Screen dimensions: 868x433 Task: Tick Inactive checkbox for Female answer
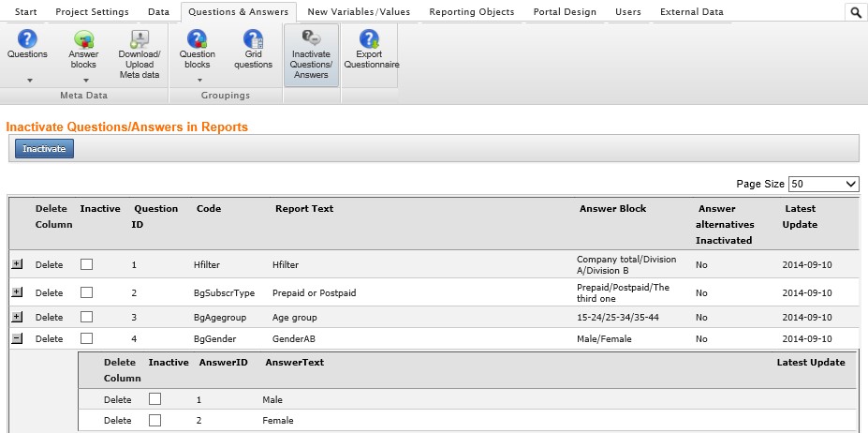click(x=155, y=420)
